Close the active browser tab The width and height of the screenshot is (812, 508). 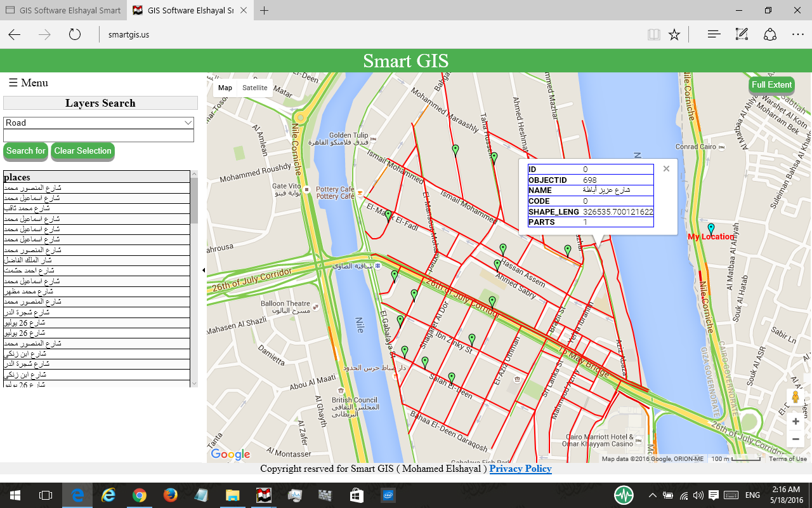coord(244,11)
